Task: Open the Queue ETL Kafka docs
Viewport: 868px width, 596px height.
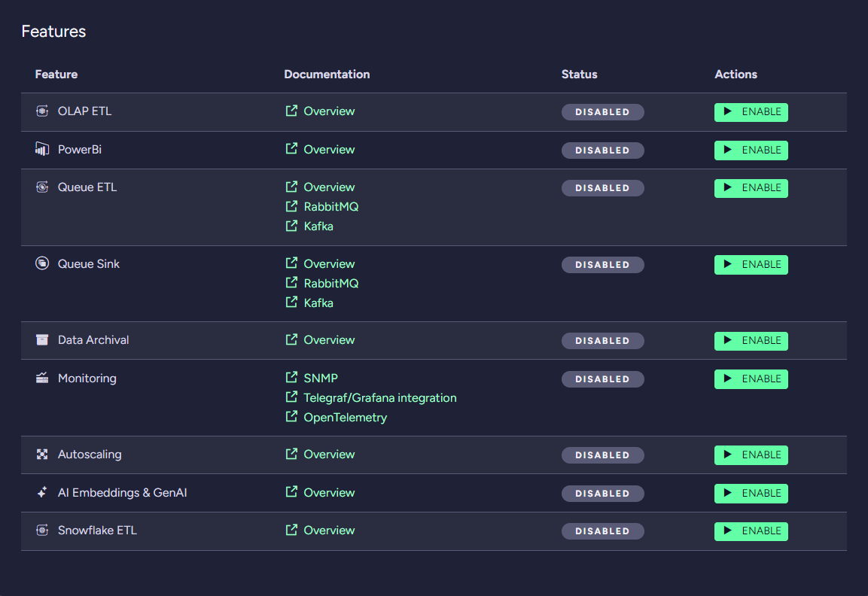Action: click(318, 226)
